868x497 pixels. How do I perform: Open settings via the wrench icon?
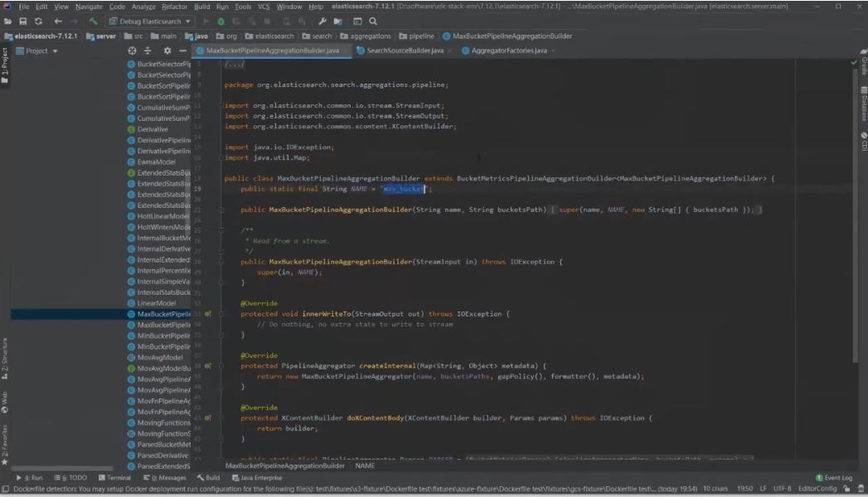point(322,21)
